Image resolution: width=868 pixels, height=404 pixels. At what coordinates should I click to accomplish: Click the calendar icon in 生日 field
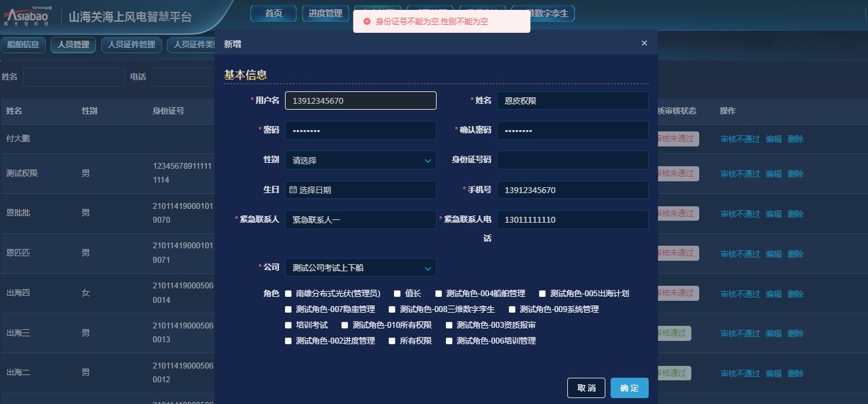coord(293,190)
